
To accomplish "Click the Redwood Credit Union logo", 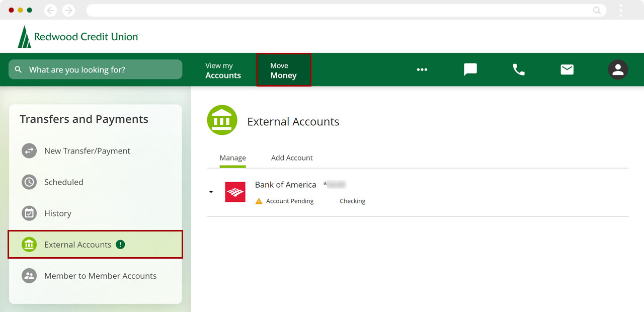I will 78,37.
